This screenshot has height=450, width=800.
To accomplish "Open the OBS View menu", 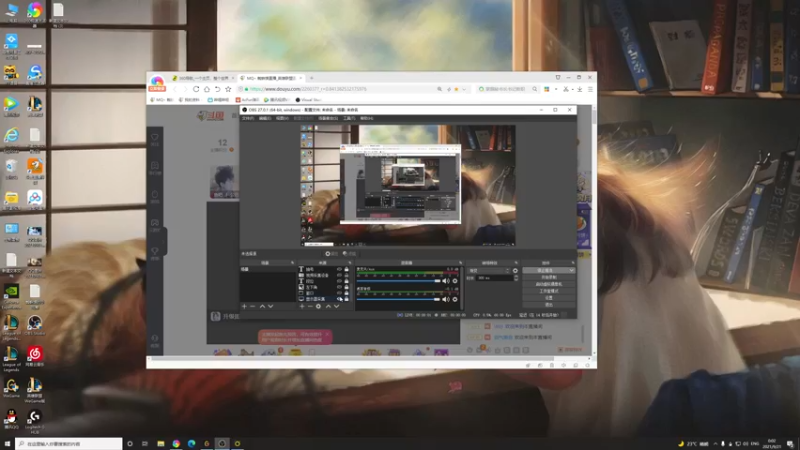I will 282,118.
